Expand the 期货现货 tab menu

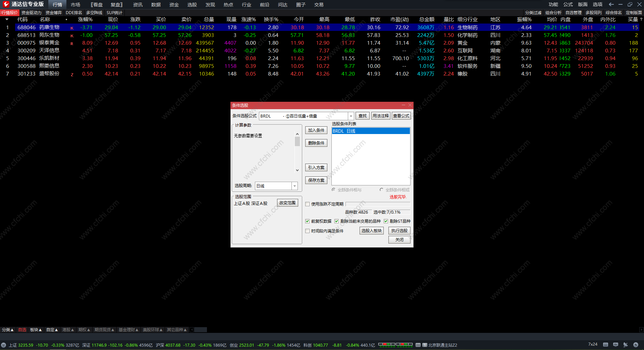[104, 330]
